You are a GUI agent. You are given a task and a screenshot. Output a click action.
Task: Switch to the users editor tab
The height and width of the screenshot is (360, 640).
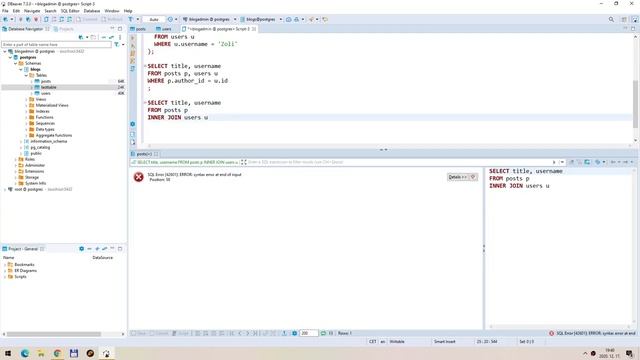(x=164, y=29)
